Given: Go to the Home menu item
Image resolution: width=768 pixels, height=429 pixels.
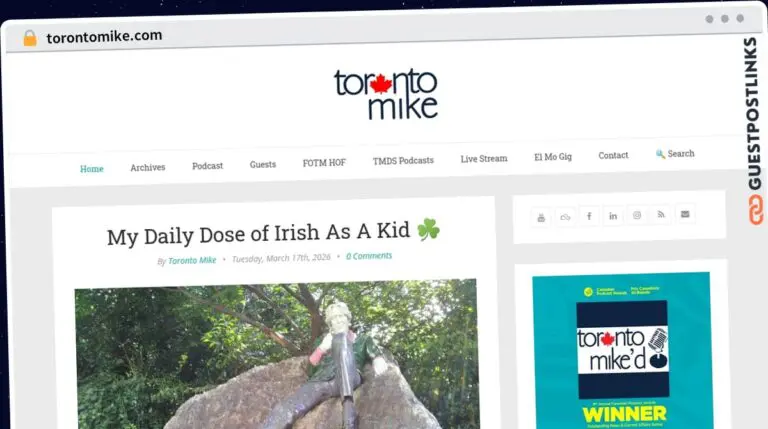Looking at the screenshot, I should pos(91,168).
